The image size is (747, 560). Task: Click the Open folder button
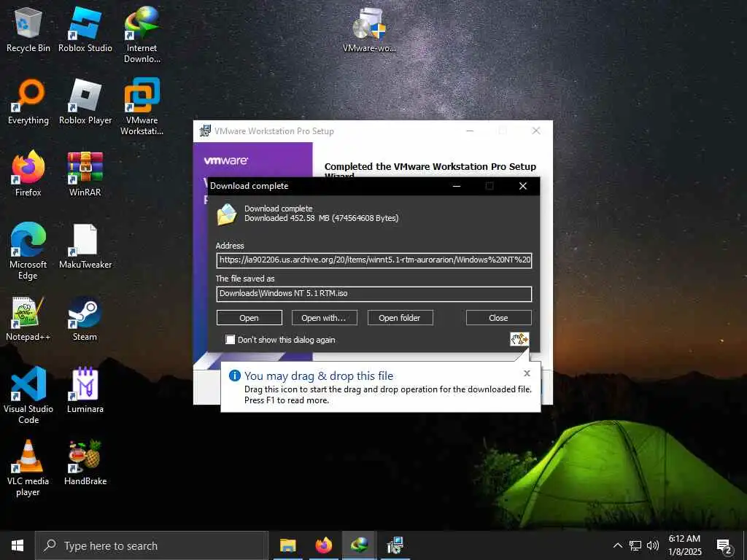pos(400,318)
